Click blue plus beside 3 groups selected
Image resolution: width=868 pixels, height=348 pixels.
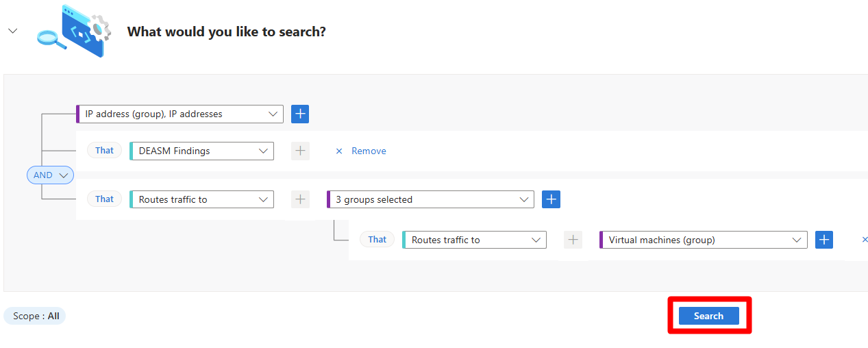point(551,199)
